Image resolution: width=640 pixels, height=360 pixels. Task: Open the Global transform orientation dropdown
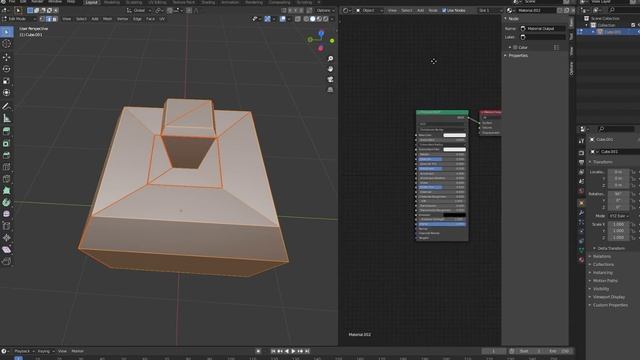click(139, 10)
